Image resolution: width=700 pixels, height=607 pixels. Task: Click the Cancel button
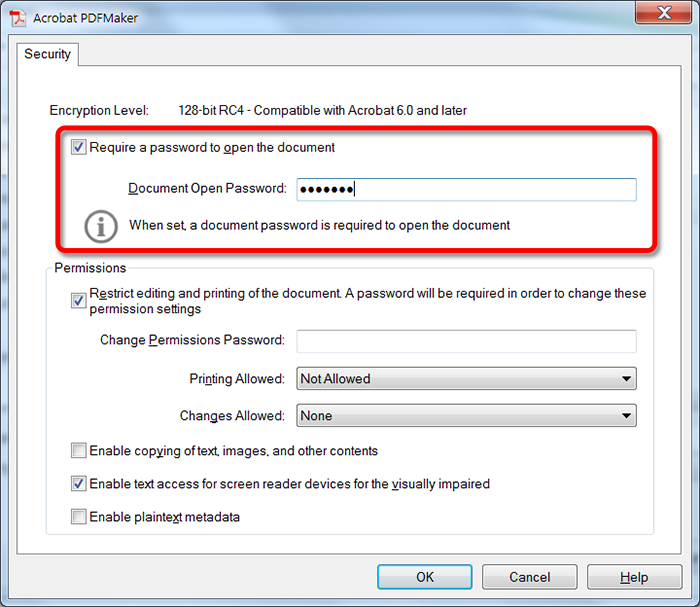pyautogui.click(x=529, y=577)
